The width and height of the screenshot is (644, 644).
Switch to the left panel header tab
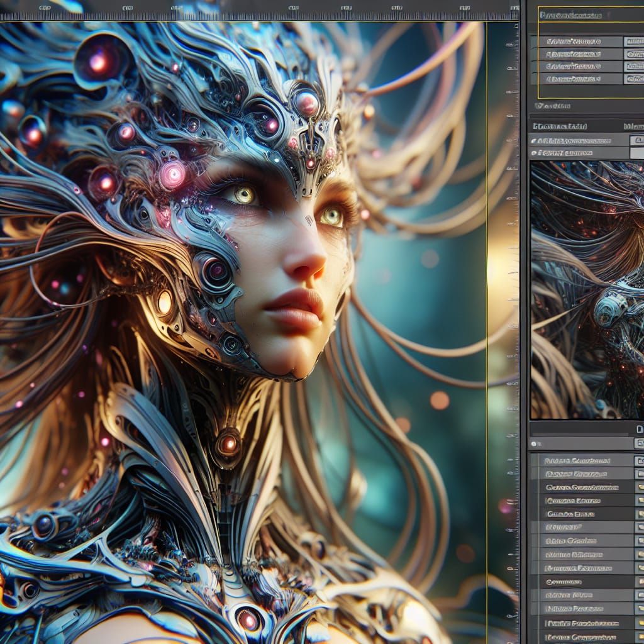558,126
